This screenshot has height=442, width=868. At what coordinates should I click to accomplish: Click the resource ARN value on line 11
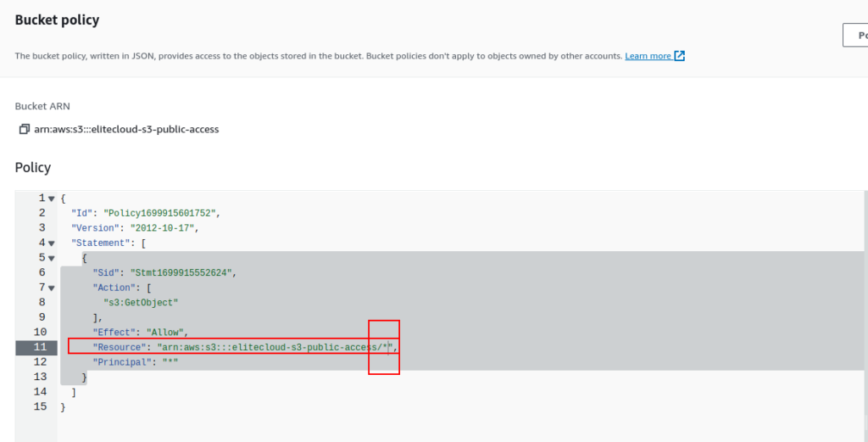click(x=275, y=347)
